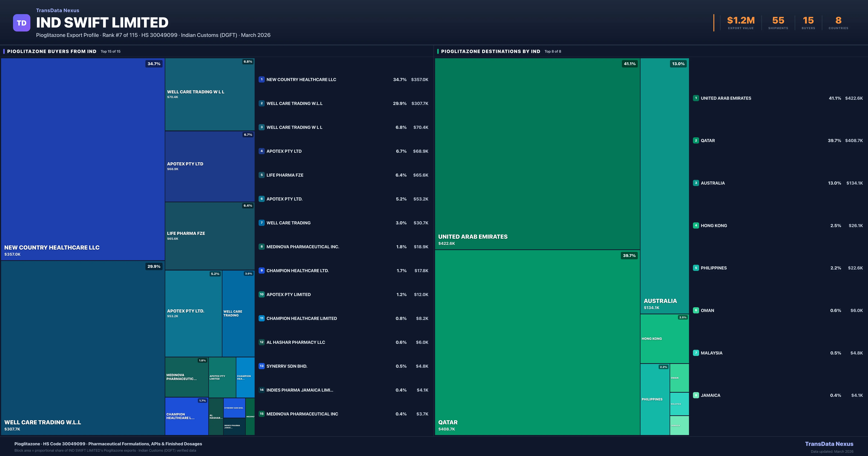Click the Qatar treemap block
Screen dimensions: 868x456
click(537, 342)
